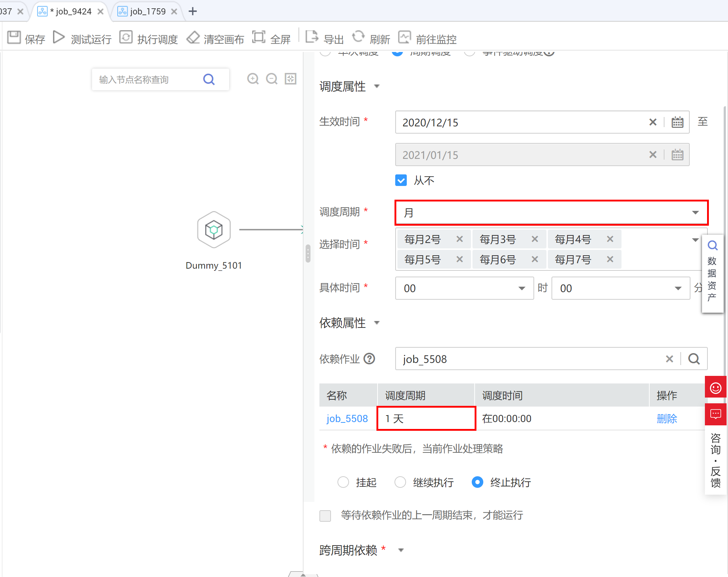Open a new tab with plus button

click(193, 12)
